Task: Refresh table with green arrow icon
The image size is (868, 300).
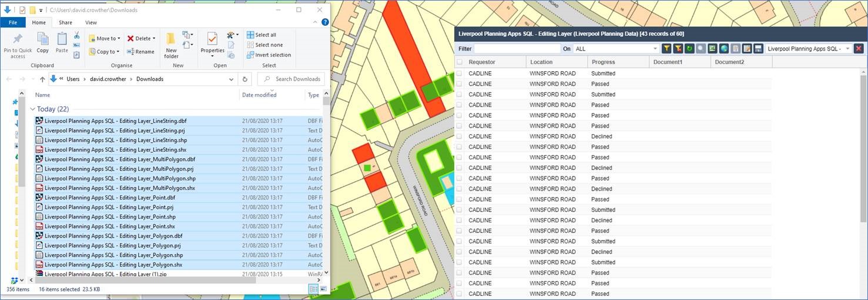Action: (689, 49)
